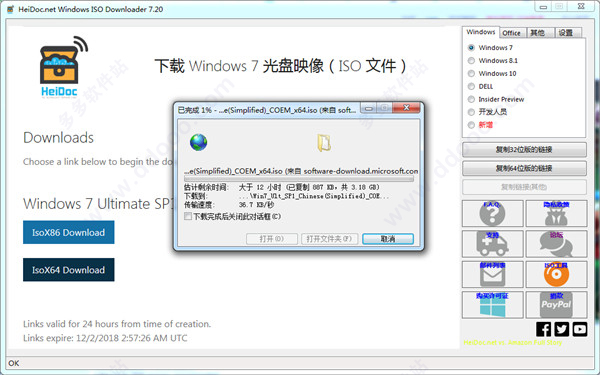Screen dimensions: 600x375
Task: Copy the 64-bit version link button
Action: (x=524, y=168)
